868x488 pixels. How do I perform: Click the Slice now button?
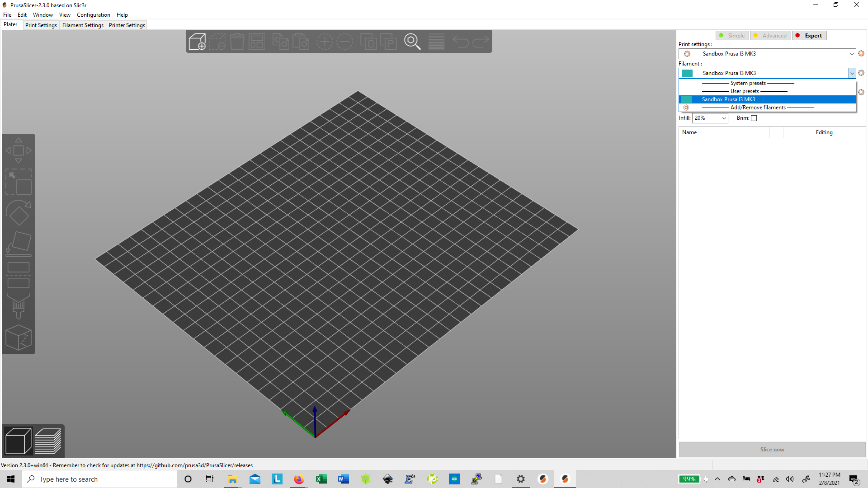(x=772, y=450)
